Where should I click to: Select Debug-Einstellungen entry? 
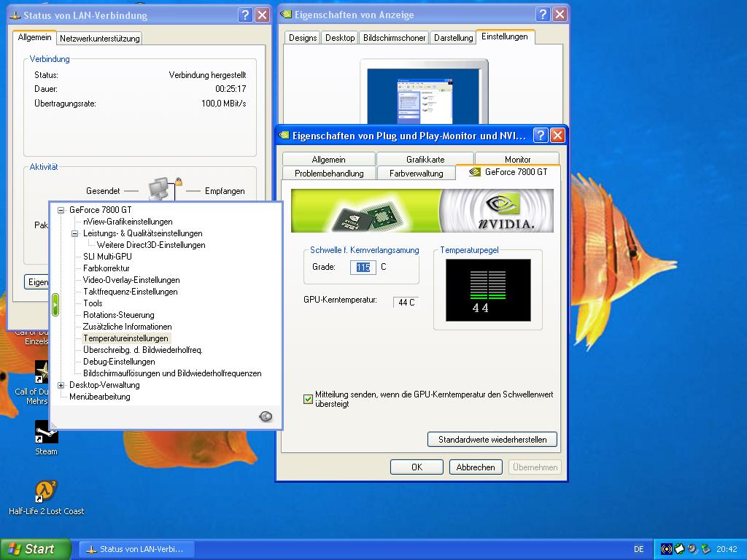[x=119, y=362]
